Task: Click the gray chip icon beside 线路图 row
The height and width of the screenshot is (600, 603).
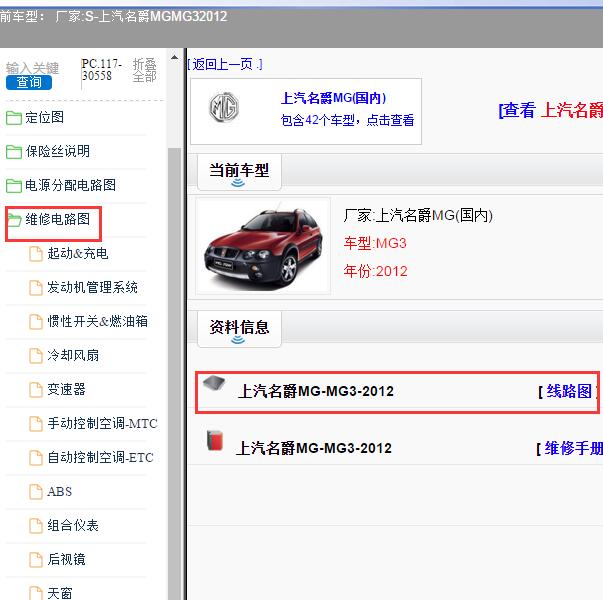Action: point(214,383)
